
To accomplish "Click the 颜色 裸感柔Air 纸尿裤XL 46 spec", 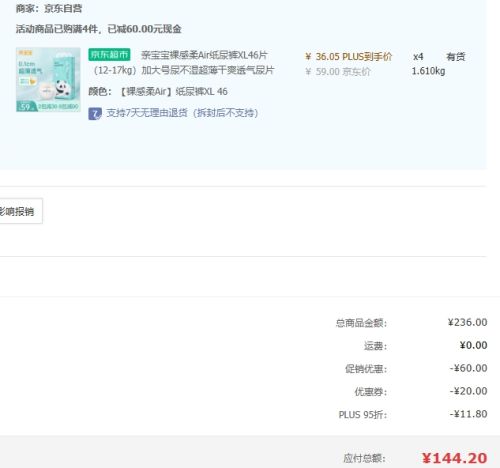I will [x=158, y=91].
